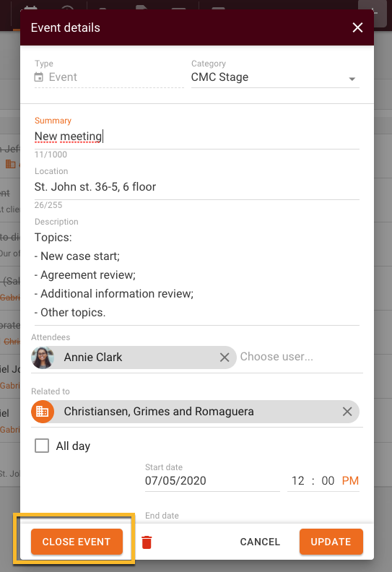Screen dimensions: 392x572
Task: Open the Category dropdown arrow
Action: [352, 79]
